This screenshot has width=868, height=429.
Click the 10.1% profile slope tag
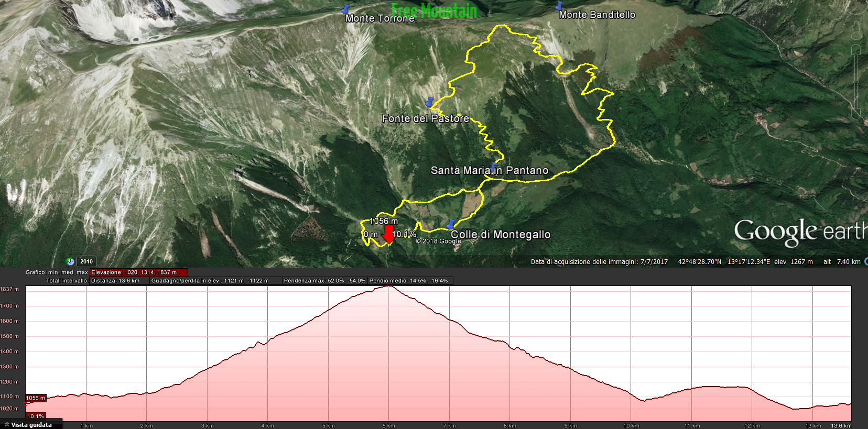[36, 416]
